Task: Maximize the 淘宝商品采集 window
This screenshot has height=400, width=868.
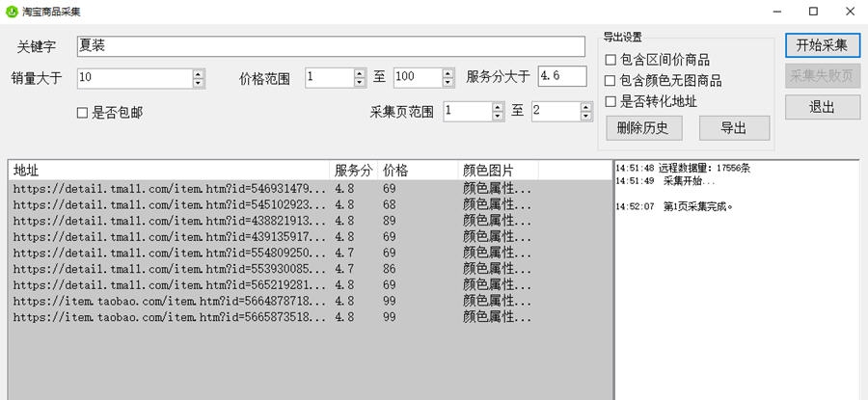Action: tap(813, 11)
